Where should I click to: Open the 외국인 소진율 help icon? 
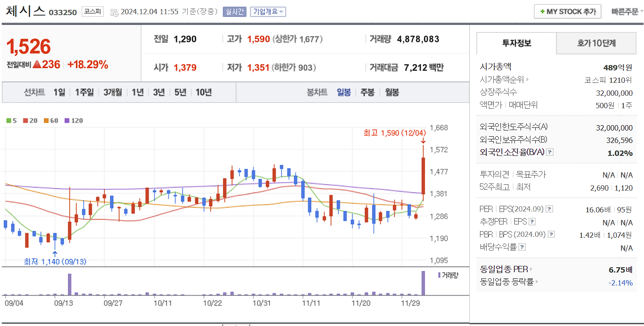[550, 152]
